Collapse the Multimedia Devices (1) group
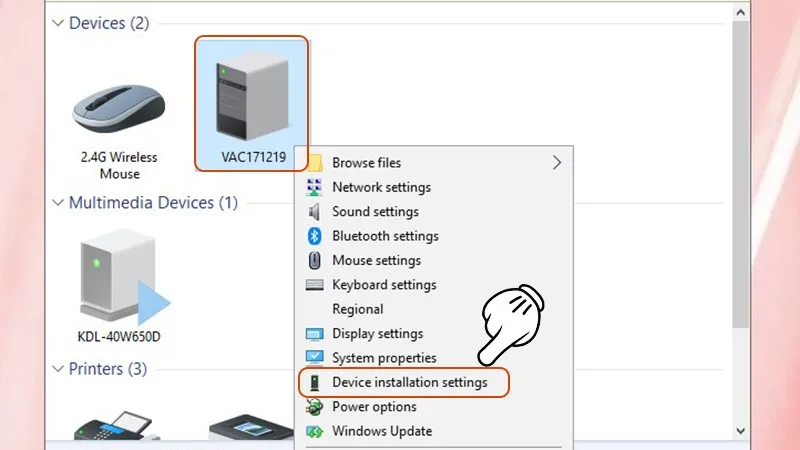800x450 pixels. click(x=57, y=203)
